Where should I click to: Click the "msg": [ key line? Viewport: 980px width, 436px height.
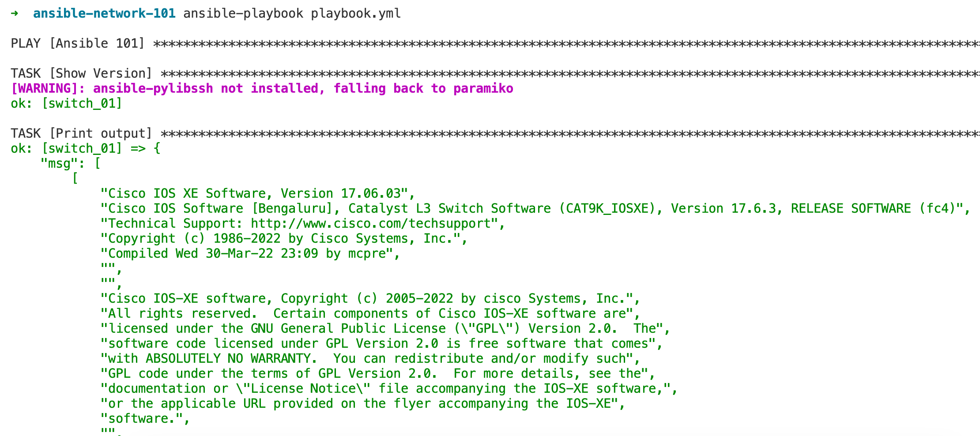tap(71, 164)
